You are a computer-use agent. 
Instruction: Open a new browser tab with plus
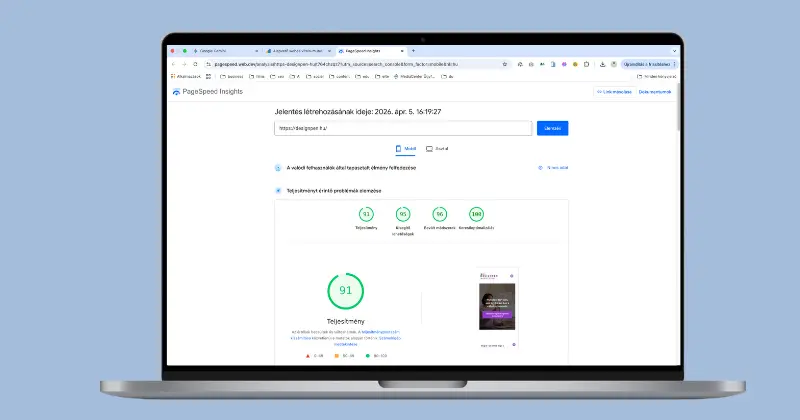[x=413, y=51]
